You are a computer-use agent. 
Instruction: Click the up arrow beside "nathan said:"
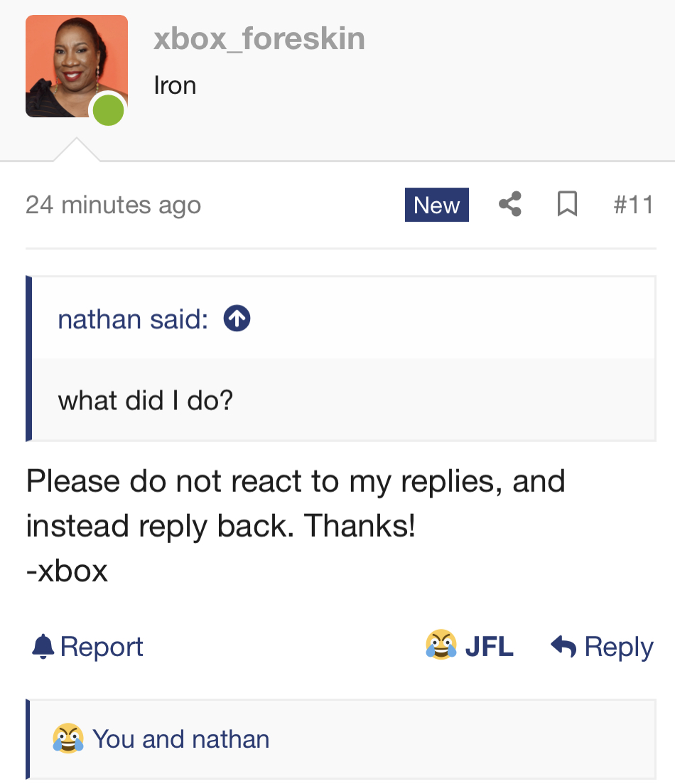(237, 319)
